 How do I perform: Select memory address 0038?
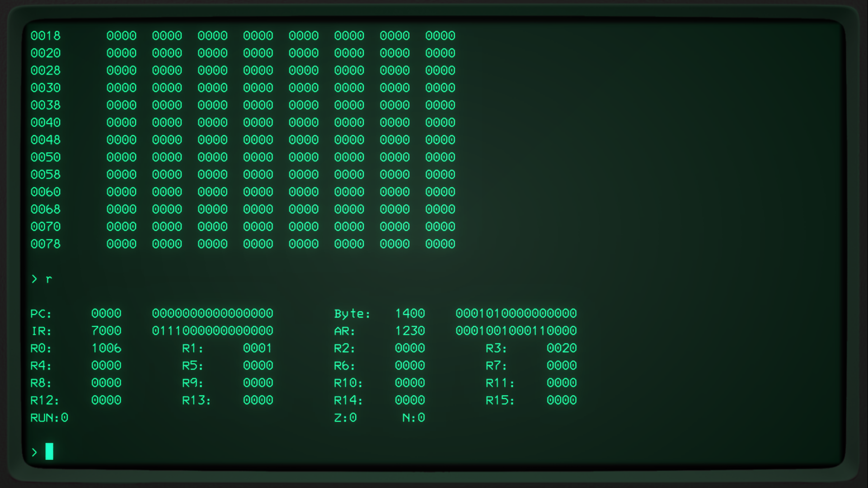(46, 105)
